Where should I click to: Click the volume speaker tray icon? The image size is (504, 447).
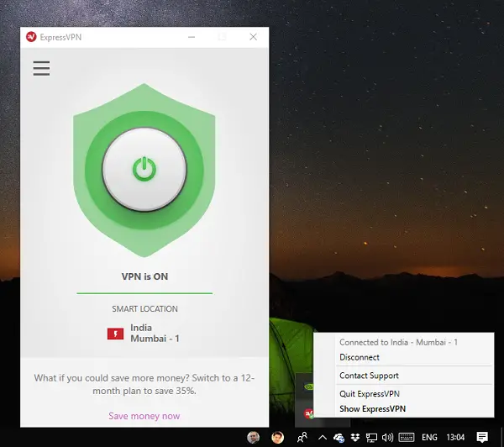[387, 438]
